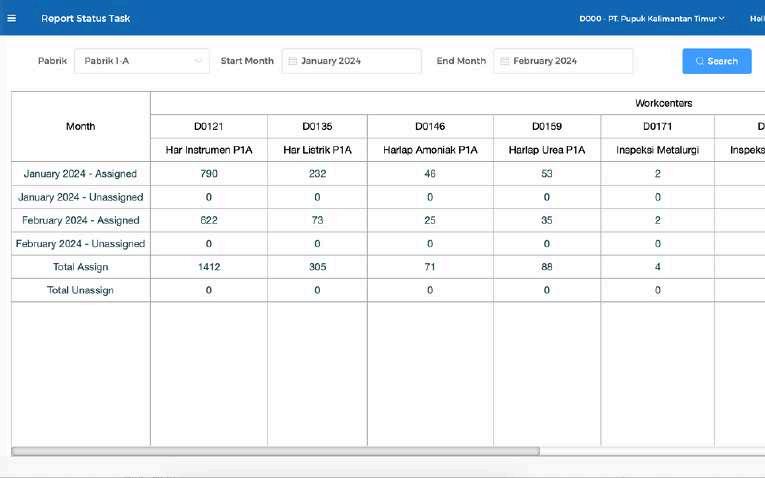Image resolution: width=765 pixels, height=478 pixels.
Task: Click the 1412 Total Assign cell
Action: pyautogui.click(x=209, y=267)
